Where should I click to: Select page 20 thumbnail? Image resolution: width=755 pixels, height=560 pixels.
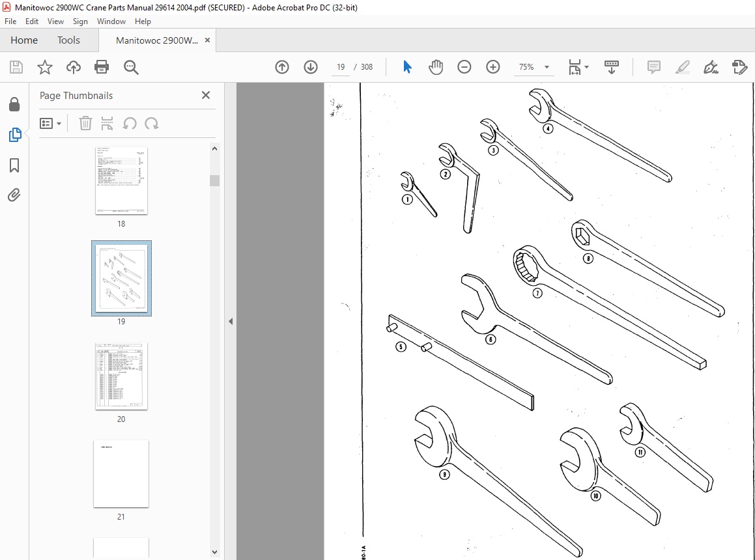[x=121, y=376]
